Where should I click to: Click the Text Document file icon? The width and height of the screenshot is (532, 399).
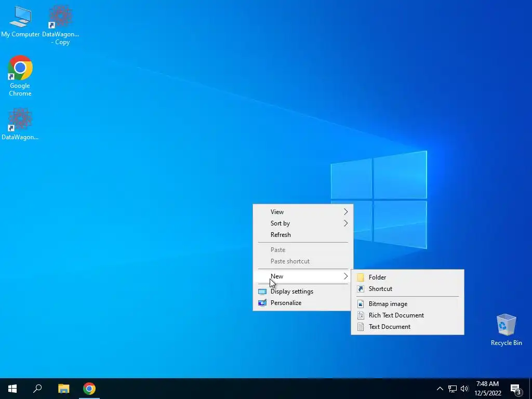361,327
